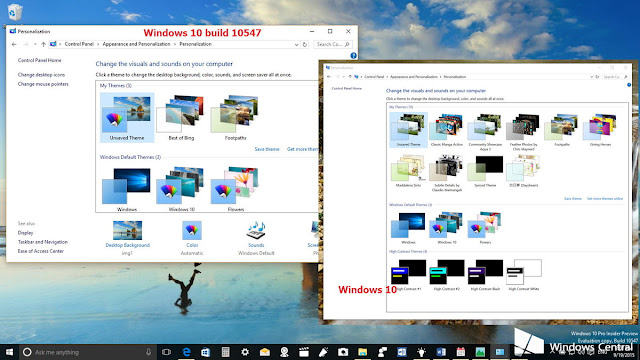Click Back arrow in left window

click(x=14, y=44)
